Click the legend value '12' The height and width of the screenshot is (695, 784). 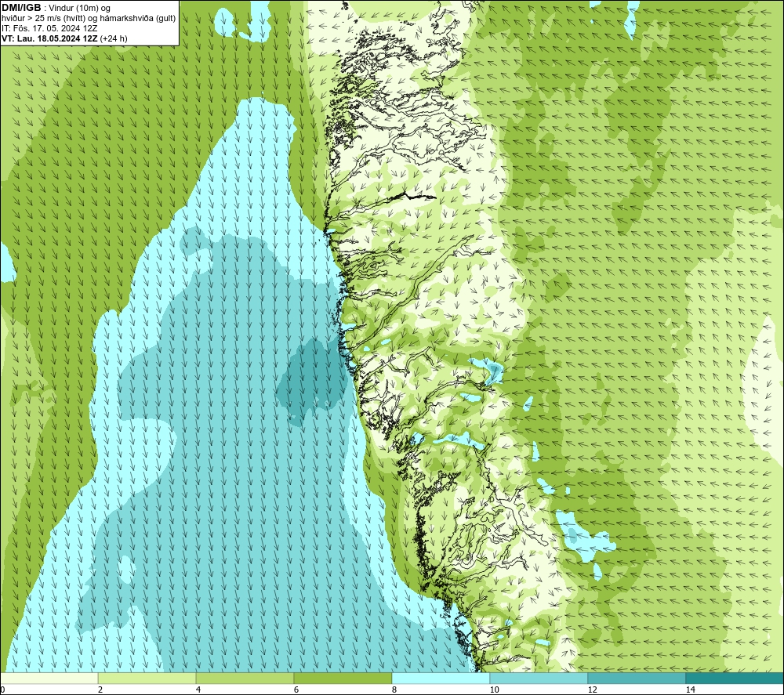point(593,690)
